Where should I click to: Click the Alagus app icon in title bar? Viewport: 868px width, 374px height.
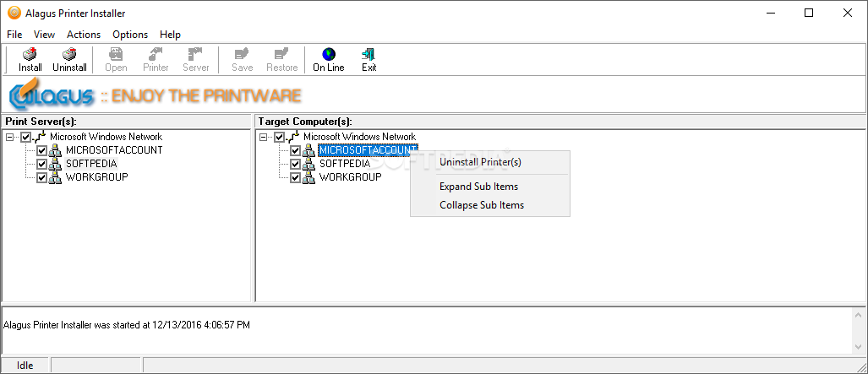coord(14,13)
